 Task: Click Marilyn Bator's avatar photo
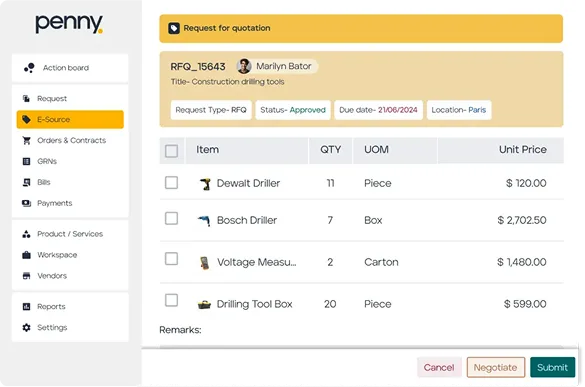click(244, 66)
